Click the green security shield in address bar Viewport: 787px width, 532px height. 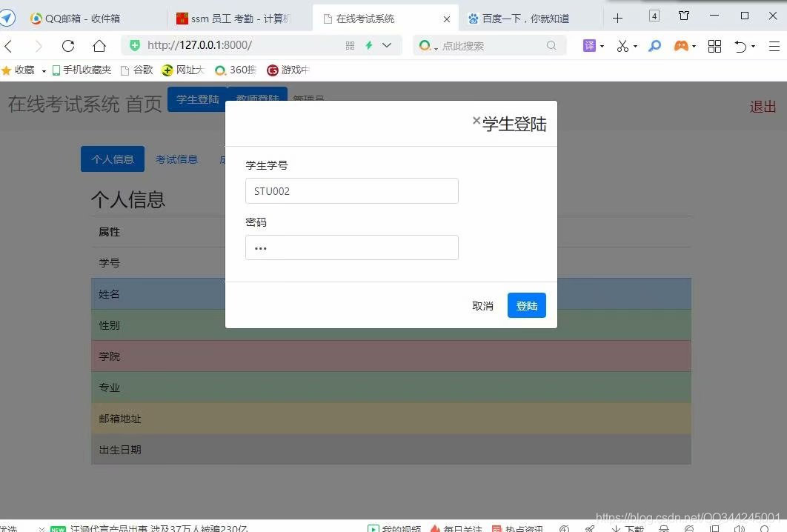135,46
